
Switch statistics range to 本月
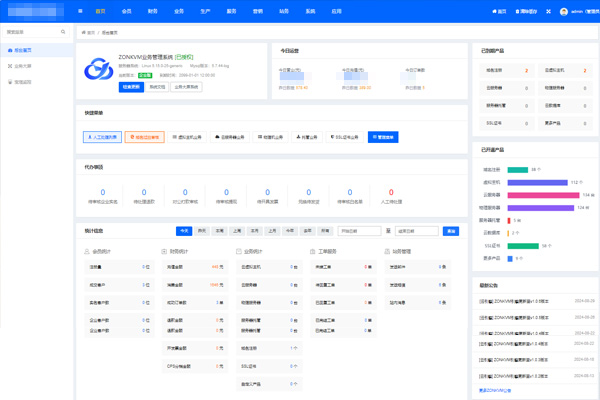click(253, 231)
